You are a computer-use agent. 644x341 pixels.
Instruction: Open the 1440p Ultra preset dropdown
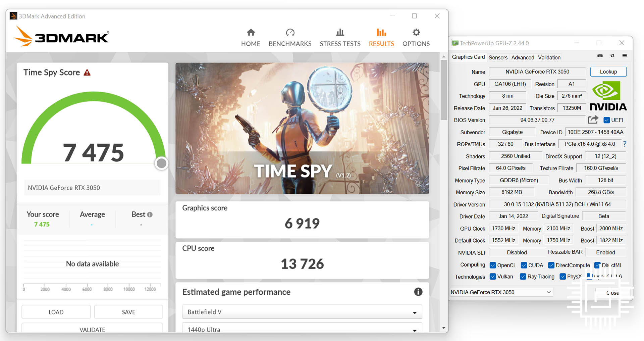pos(302,328)
